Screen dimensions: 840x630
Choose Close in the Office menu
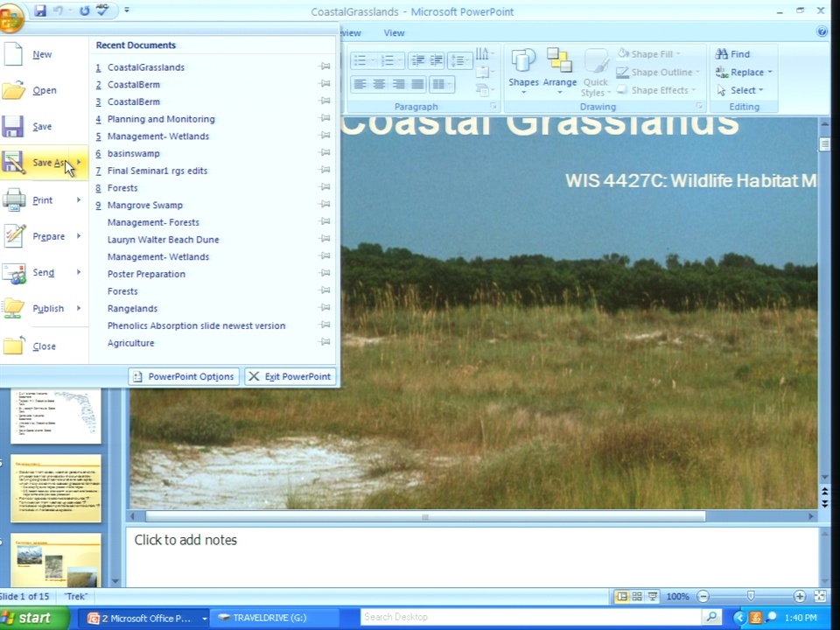44,346
